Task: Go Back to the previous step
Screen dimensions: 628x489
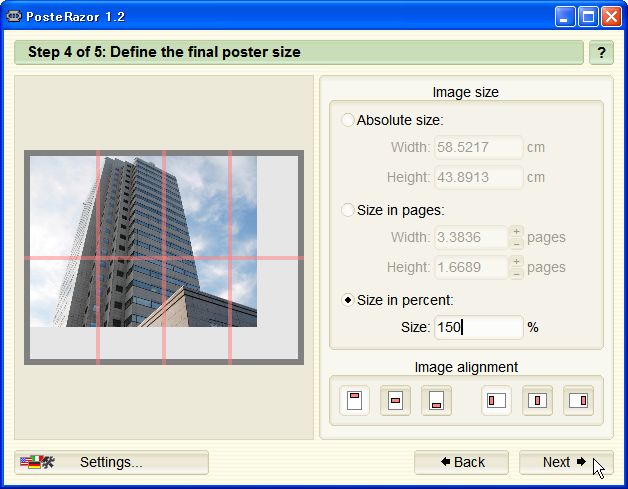Action: pos(461,462)
